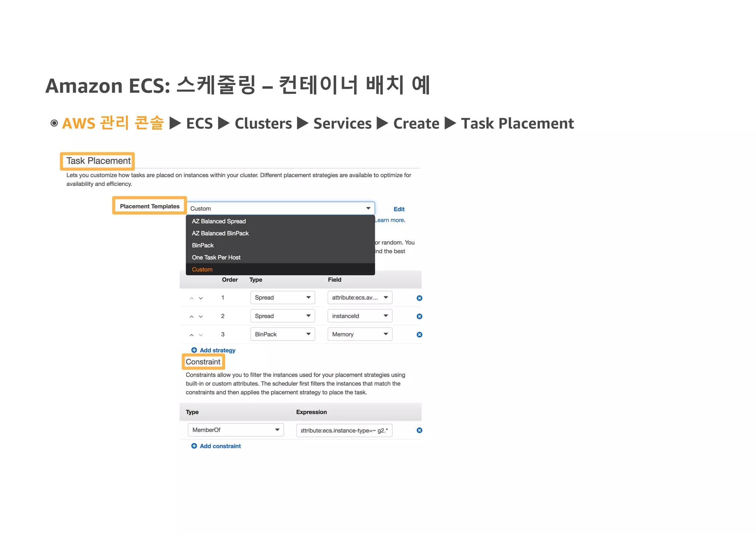Image resolution: width=756 pixels, height=534 pixels.
Task: Click the Edit link beside template
Action: [x=399, y=209]
